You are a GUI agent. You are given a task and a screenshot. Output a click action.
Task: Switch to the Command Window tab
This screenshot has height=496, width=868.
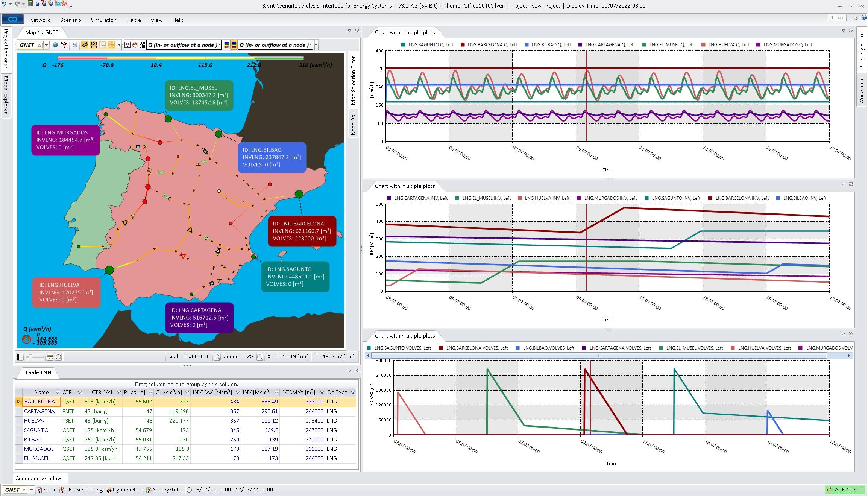(39, 478)
